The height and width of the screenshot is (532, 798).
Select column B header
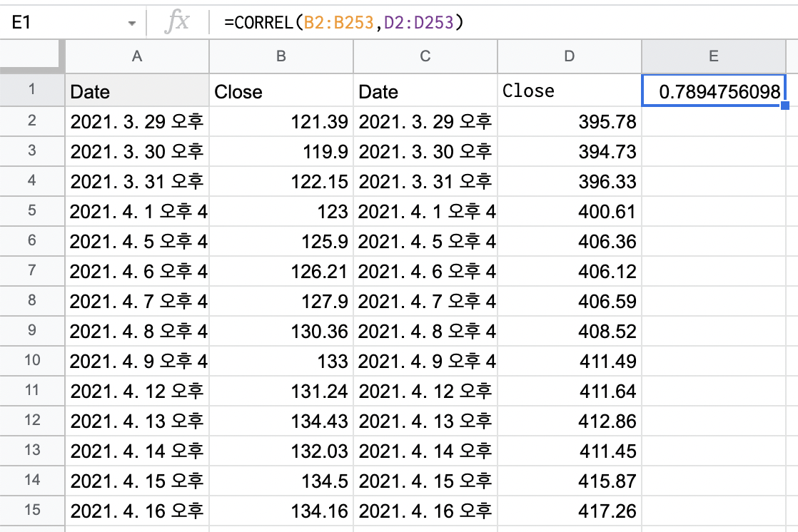coord(281,56)
